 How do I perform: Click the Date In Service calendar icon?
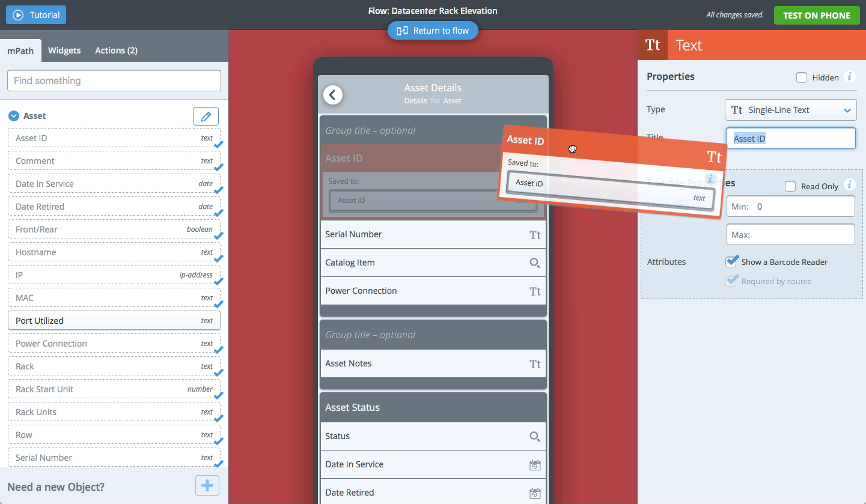(535, 465)
